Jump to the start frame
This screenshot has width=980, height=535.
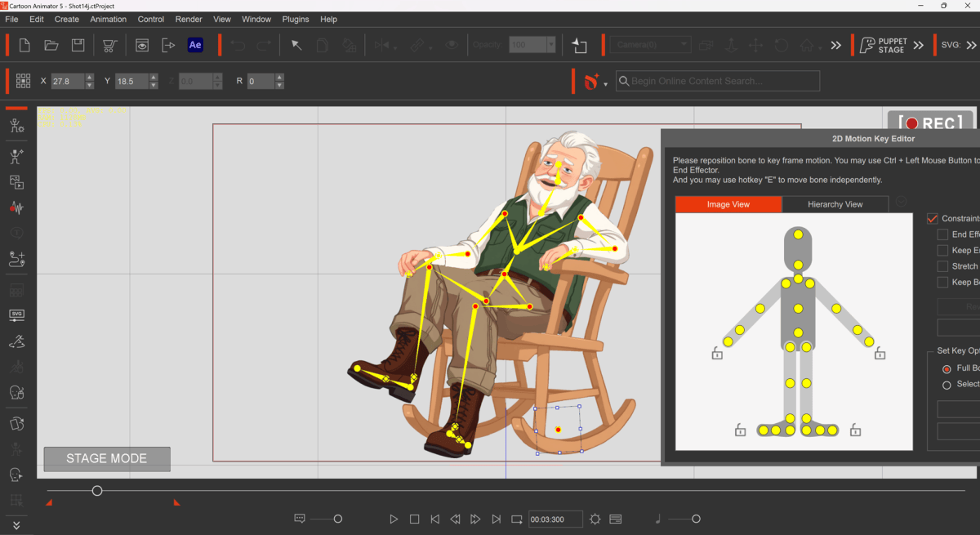(x=435, y=519)
